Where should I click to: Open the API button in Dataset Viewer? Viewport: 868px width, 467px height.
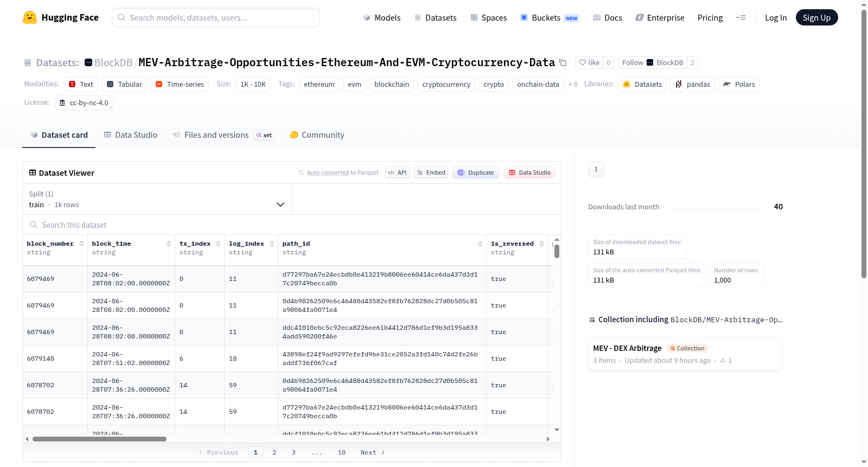coord(397,172)
